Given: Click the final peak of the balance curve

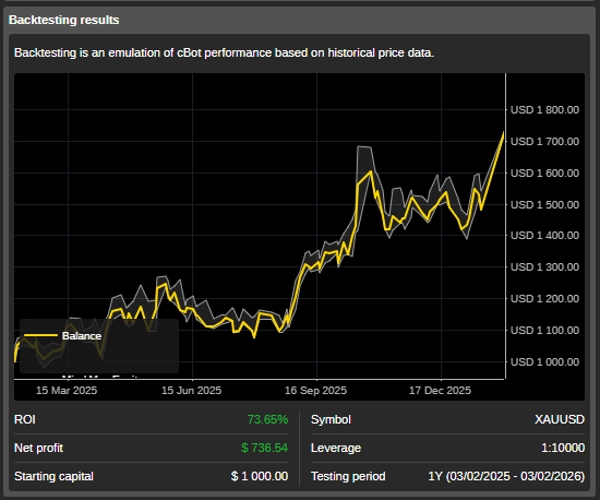Looking at the screenshot, I should pos(503,133).
